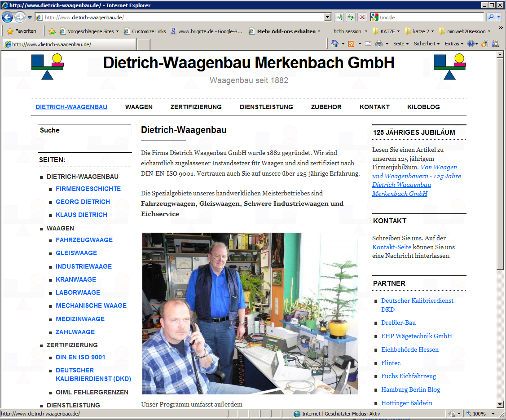Viewport: 506px width, 420px height.
Task: Open the ZUBEHÖR nav item
Action: pos(326,107)
